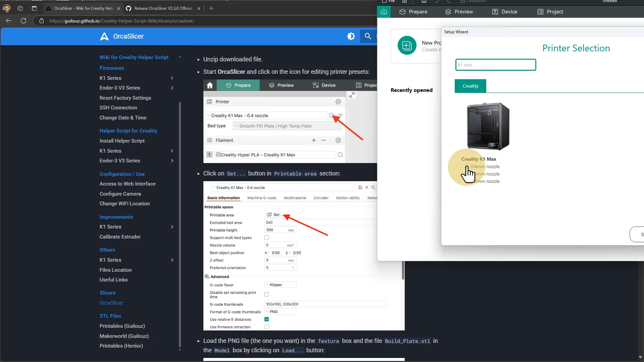
Task: Select the Creality vendor tab
Action: [471, 86]
